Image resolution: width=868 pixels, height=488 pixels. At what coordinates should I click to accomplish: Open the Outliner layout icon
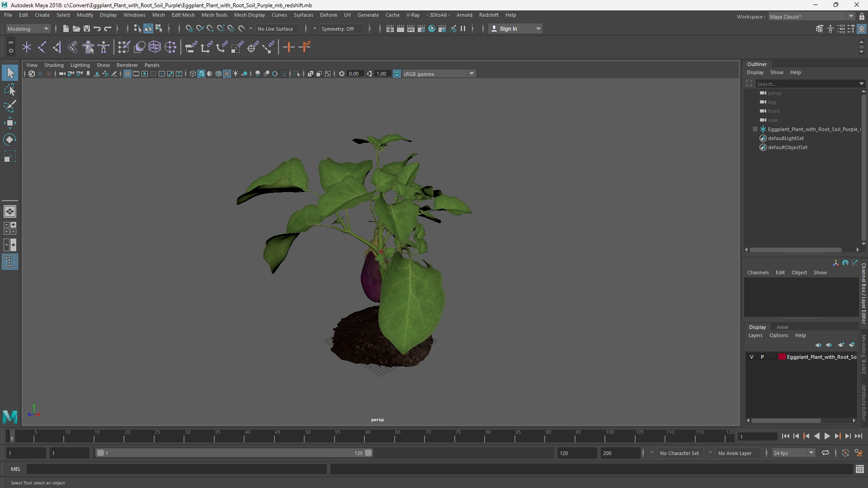click(10, 262)
